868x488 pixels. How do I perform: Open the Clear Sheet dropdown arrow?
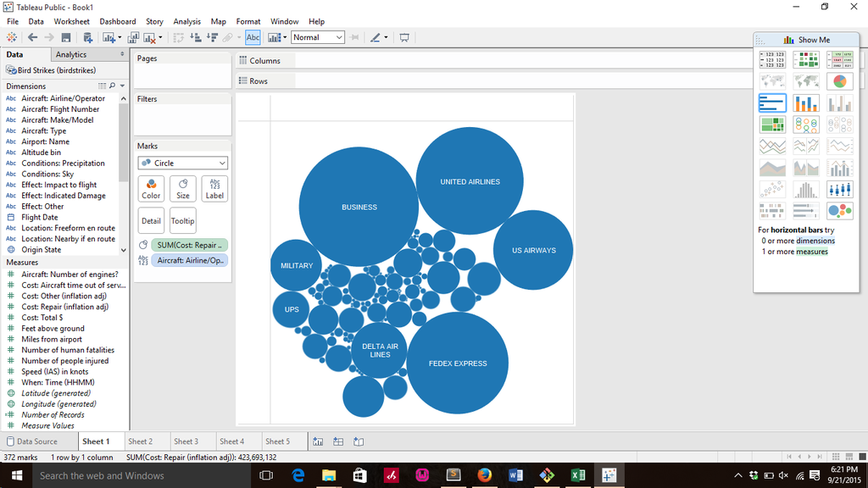coord(160,37)
